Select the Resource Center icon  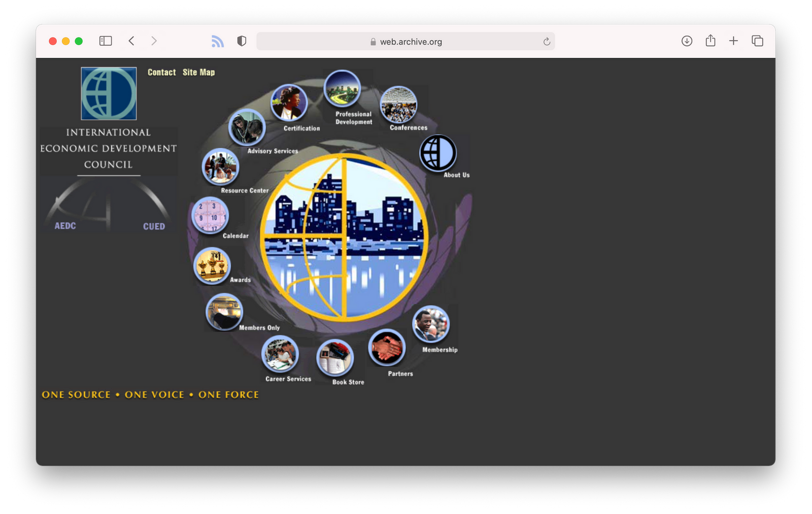point(221,167)
